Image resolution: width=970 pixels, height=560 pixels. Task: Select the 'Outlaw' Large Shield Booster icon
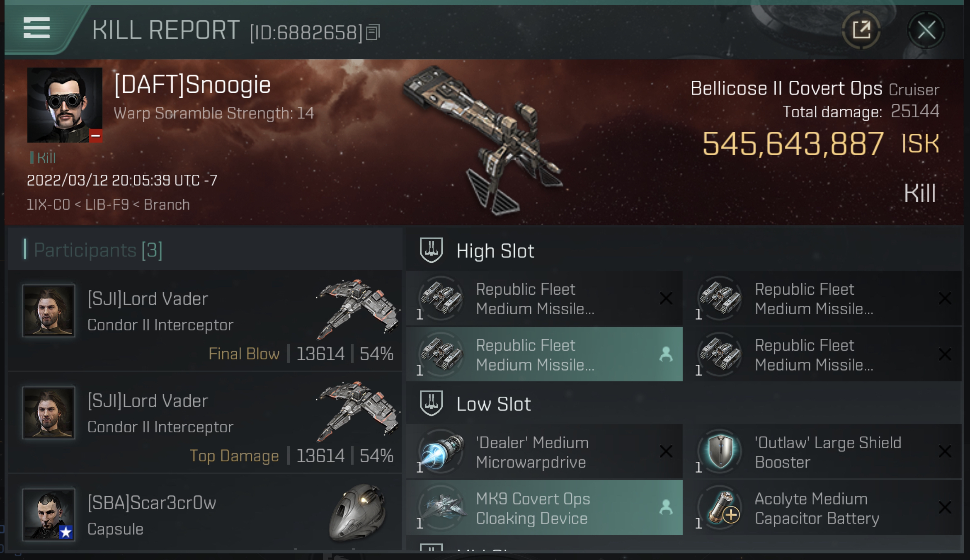720,452
